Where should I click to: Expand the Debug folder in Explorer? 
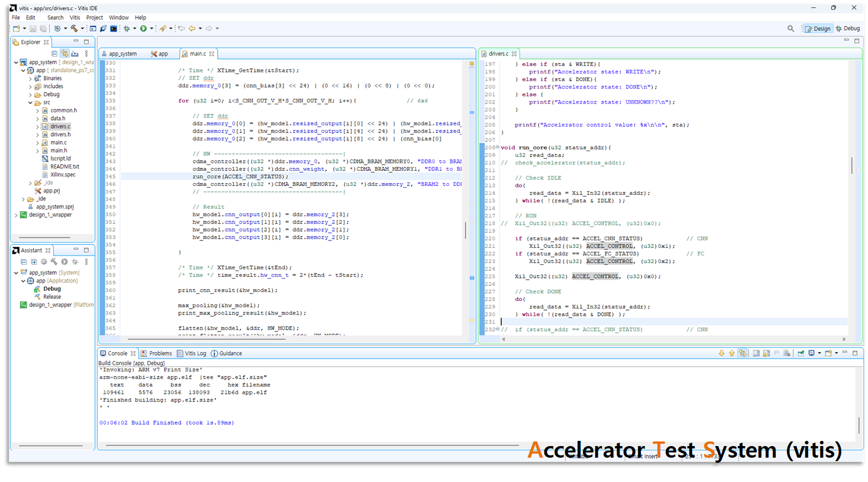(x=30, y=94)
